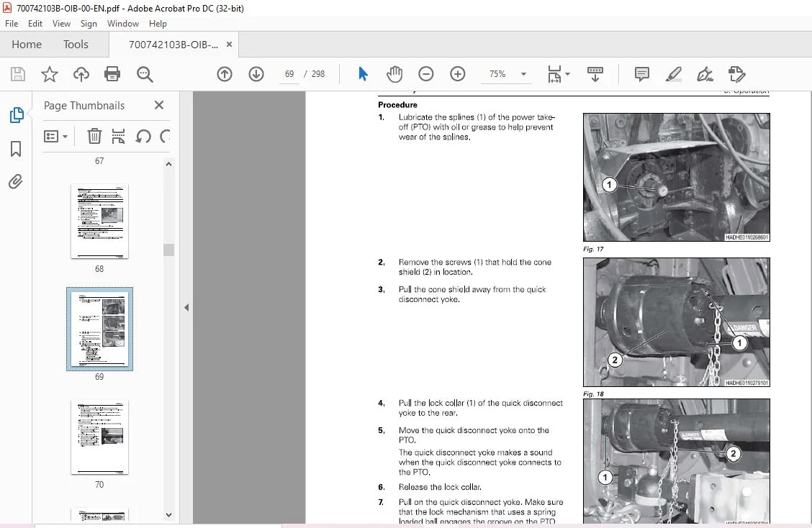This screenshot has width=812, height=528.
Task: Click the scrolling mode keyboard icon
Action: tap(595, 74)
